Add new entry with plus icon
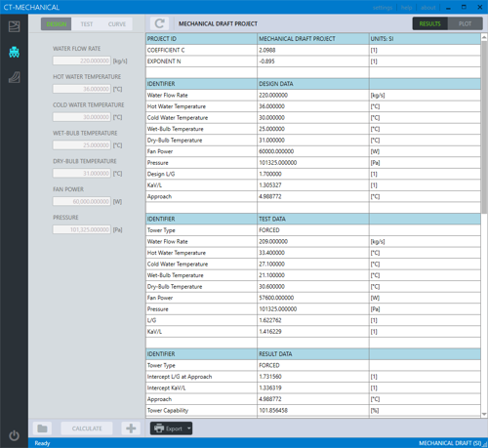 [131, 428]
